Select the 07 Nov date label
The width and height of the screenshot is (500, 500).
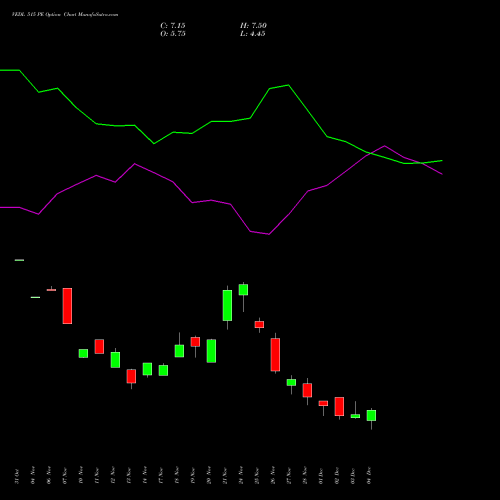pos(65,475)
